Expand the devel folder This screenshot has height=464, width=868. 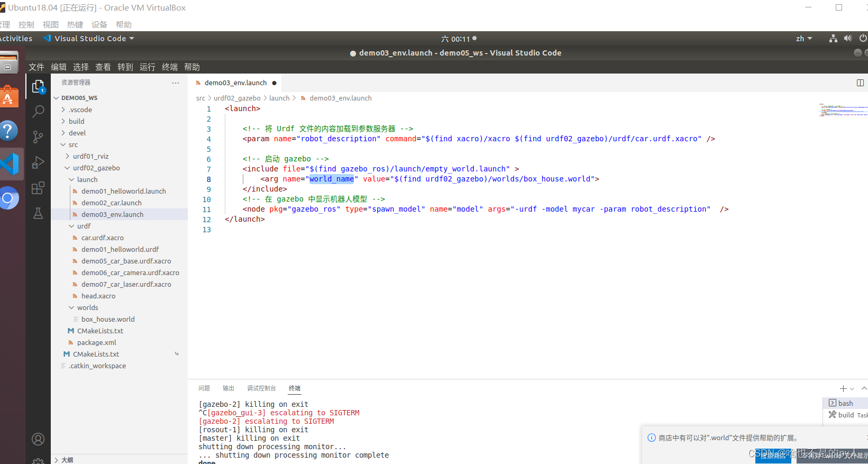pos(119,133)
